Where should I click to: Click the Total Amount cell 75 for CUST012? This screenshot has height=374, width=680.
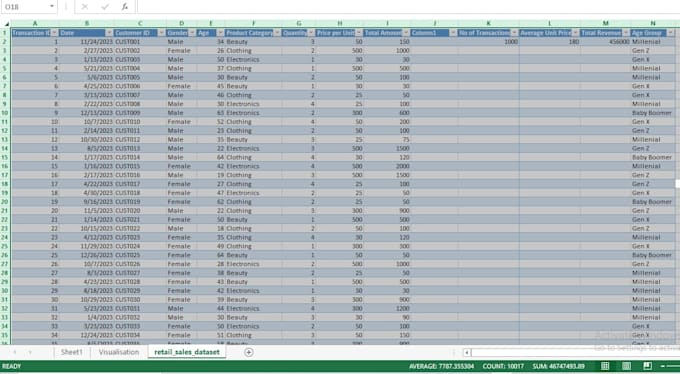pyautogui.click(x=387, y=140)
